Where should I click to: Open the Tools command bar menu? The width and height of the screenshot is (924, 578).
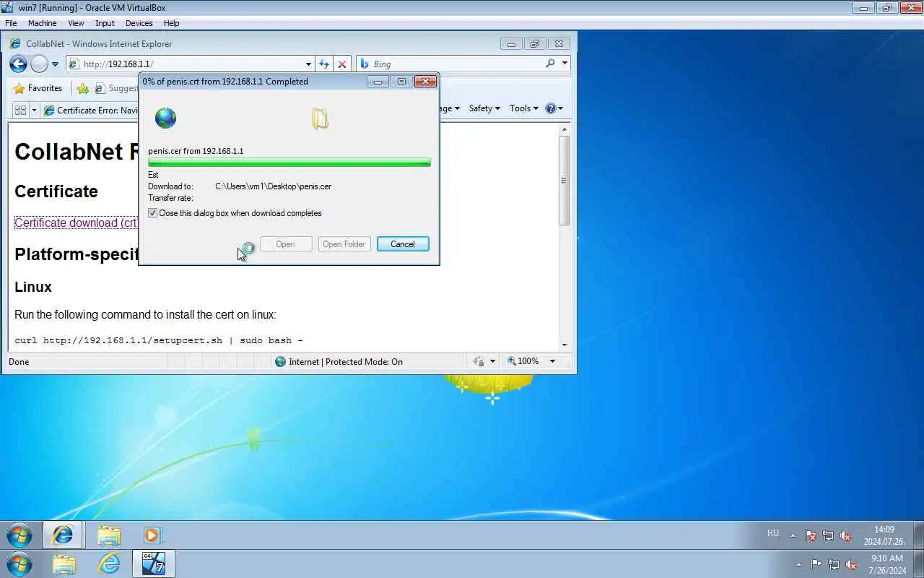524,108
